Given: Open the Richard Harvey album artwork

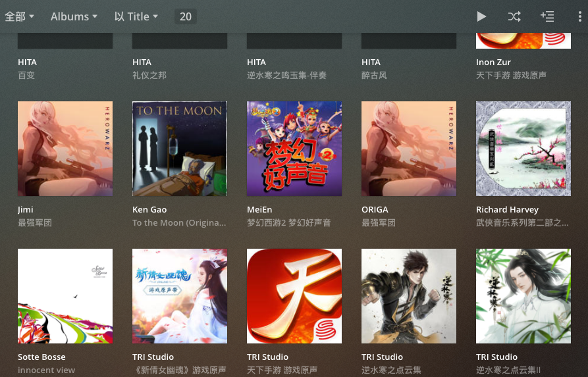Looking at the screenshot, I should pyautogui.click(x=523, y=149).
